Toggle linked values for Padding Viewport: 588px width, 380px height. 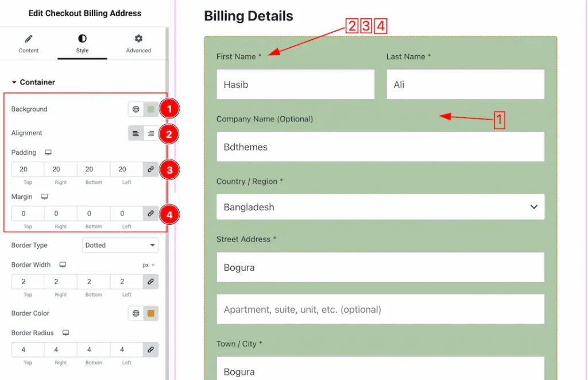coord(150,170)
